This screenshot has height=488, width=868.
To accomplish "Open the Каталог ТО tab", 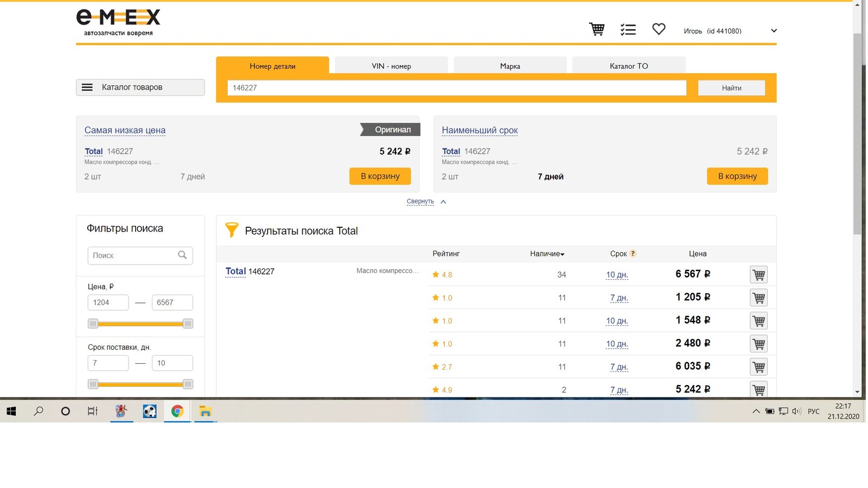I will 629,66.
